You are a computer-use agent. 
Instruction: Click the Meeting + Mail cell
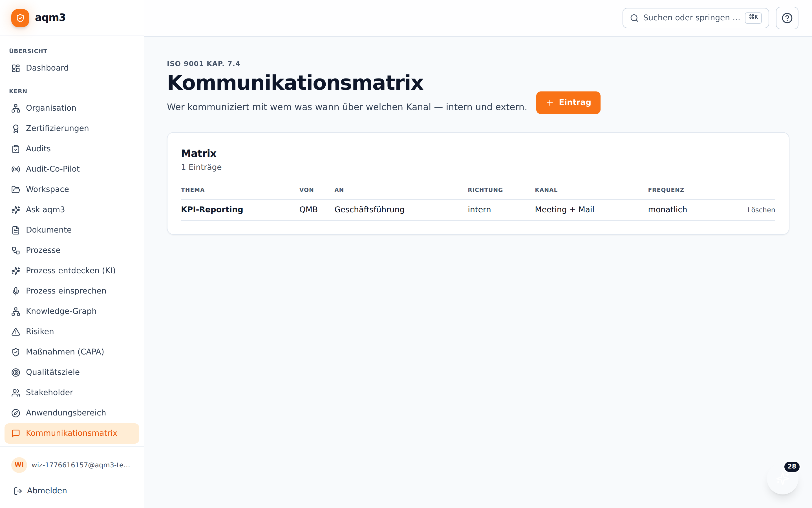[564, 210]
